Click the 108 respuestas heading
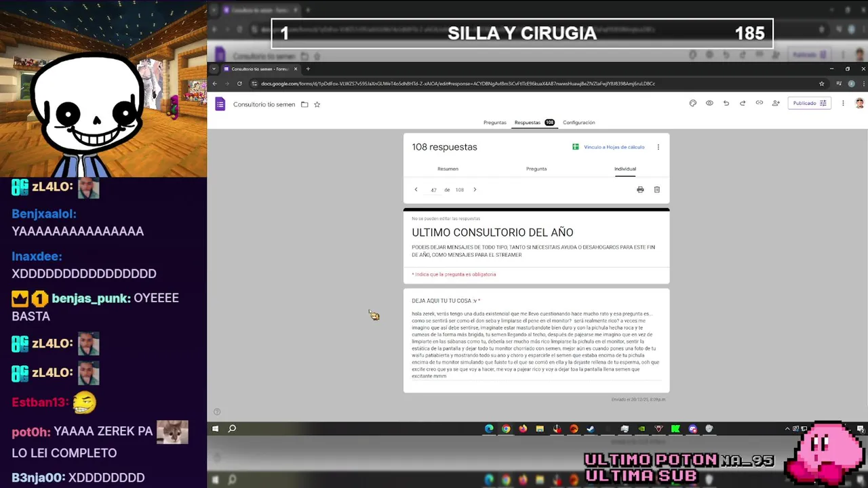The height and width of the screenshot is (488, 868). coord(444,147)
